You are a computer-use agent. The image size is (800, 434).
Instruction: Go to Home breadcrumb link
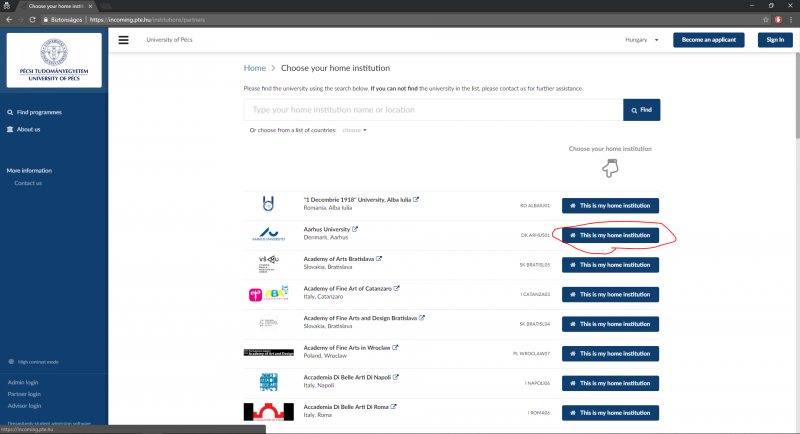click(x=255, y=68)
